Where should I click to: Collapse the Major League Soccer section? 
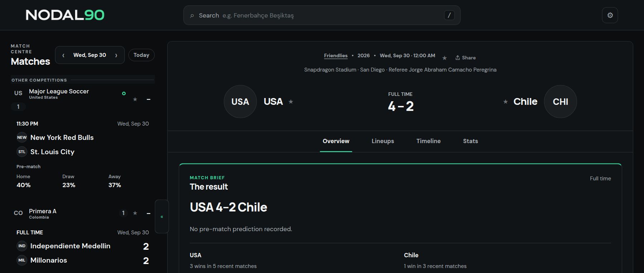point(148,99)
